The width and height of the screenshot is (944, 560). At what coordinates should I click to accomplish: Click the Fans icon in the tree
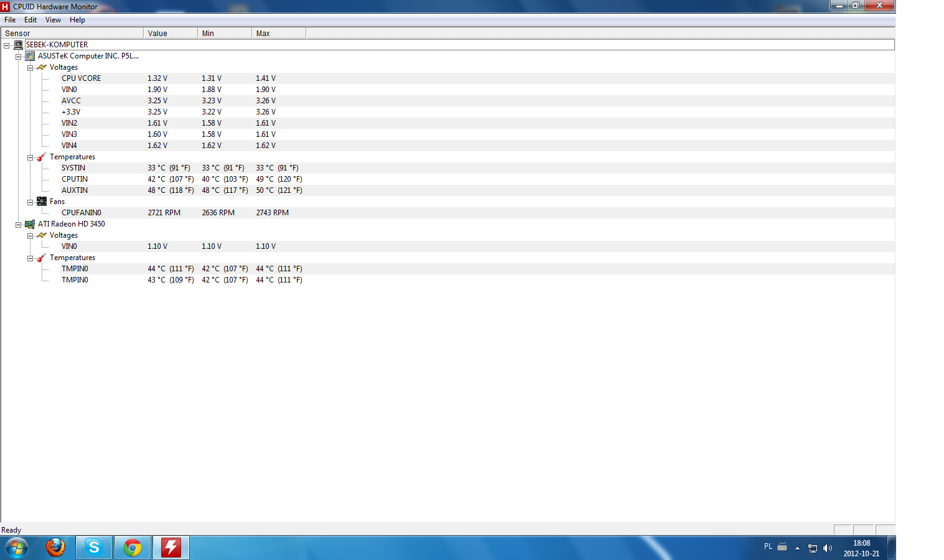tap(42, 202)
